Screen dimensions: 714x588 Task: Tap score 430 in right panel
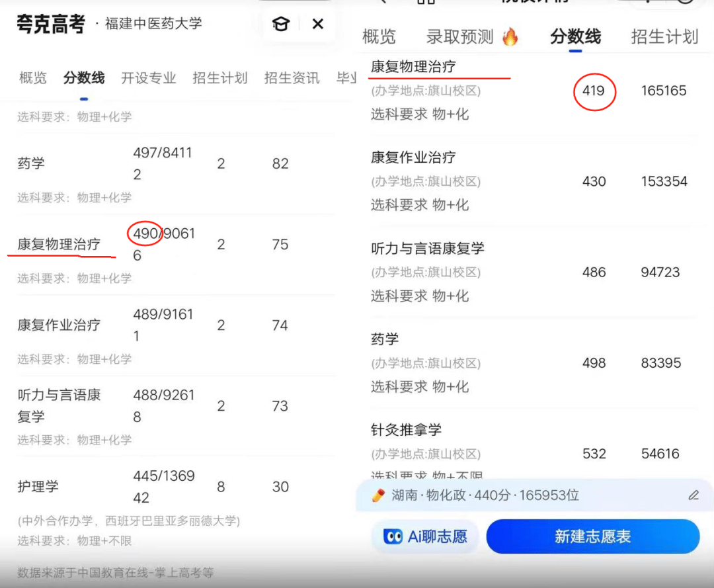[594, 181]
